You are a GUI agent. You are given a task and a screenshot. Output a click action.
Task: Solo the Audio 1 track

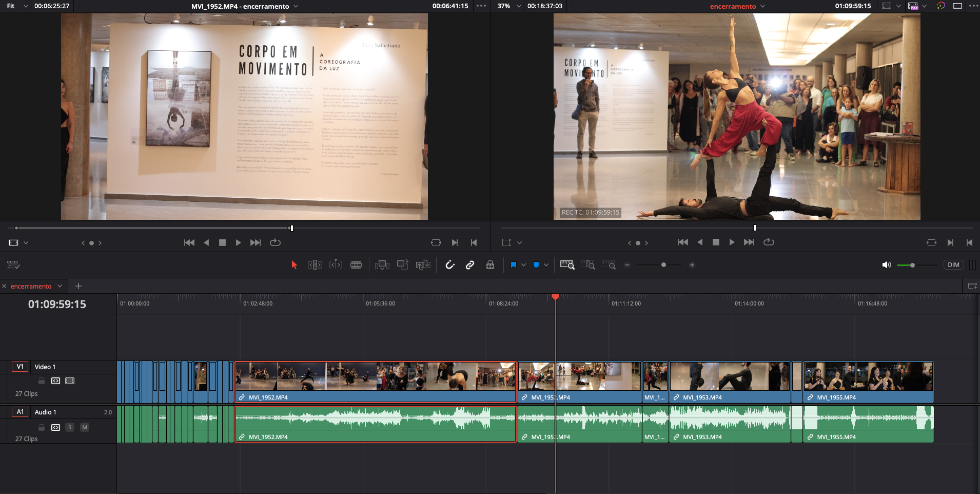pos(70,427)
